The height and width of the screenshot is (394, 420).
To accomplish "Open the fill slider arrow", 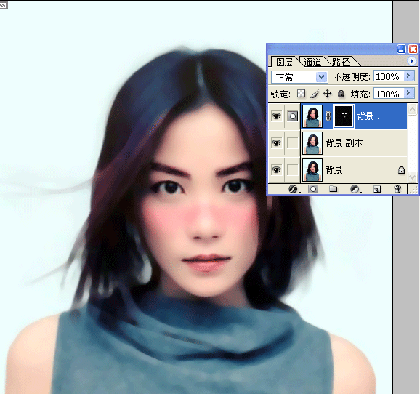I will 409,93.
